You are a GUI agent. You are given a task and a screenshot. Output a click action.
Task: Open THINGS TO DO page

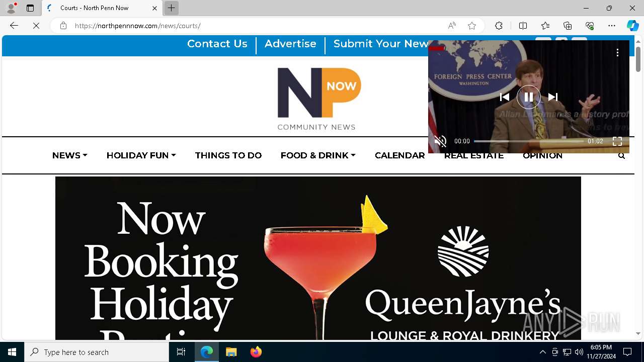(x=228, y=155)
